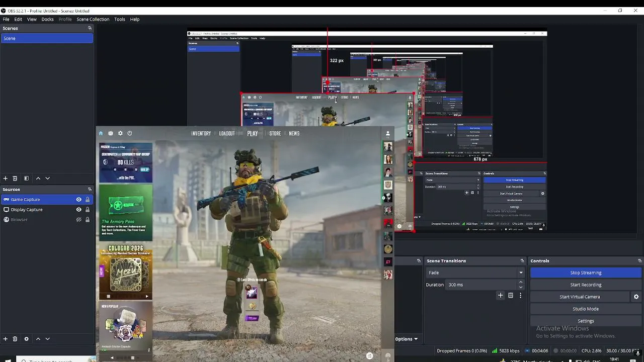Toggle lock on Browser source
This screenshot has height=362, width=644.
[88, 220]
